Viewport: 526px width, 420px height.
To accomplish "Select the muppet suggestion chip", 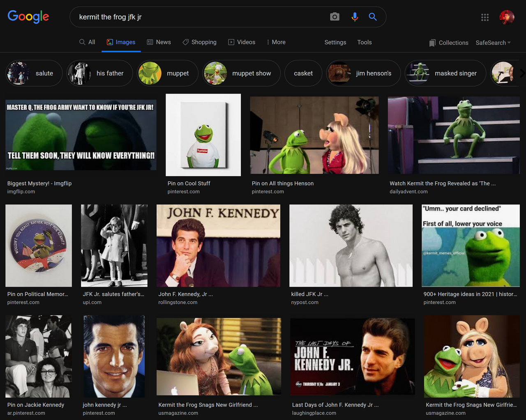I will tap(167, 73).
